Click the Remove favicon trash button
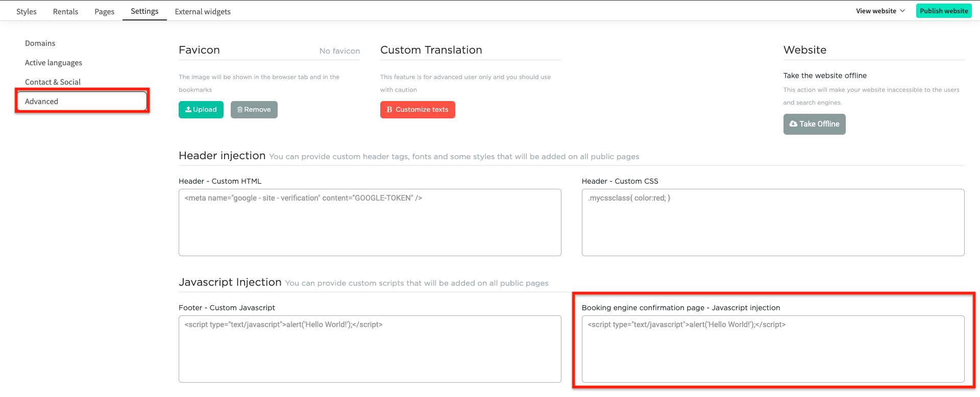This screenshot has height=397, width=980. tap(254, 110)
